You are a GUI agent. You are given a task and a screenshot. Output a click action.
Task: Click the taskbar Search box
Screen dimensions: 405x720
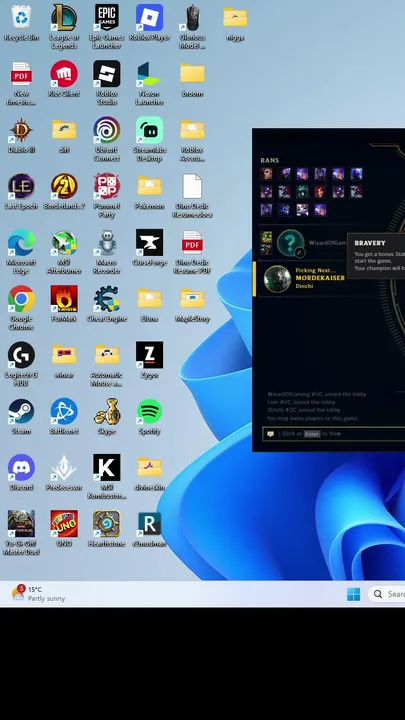pyautogui.click(x=387, y=594)
